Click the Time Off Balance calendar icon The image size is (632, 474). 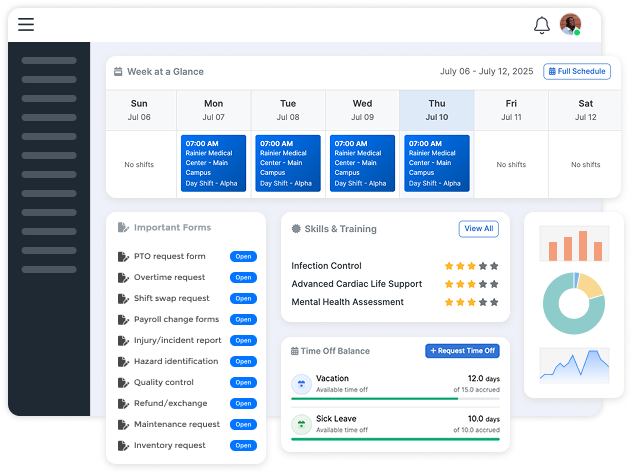(x=295, y=351)
